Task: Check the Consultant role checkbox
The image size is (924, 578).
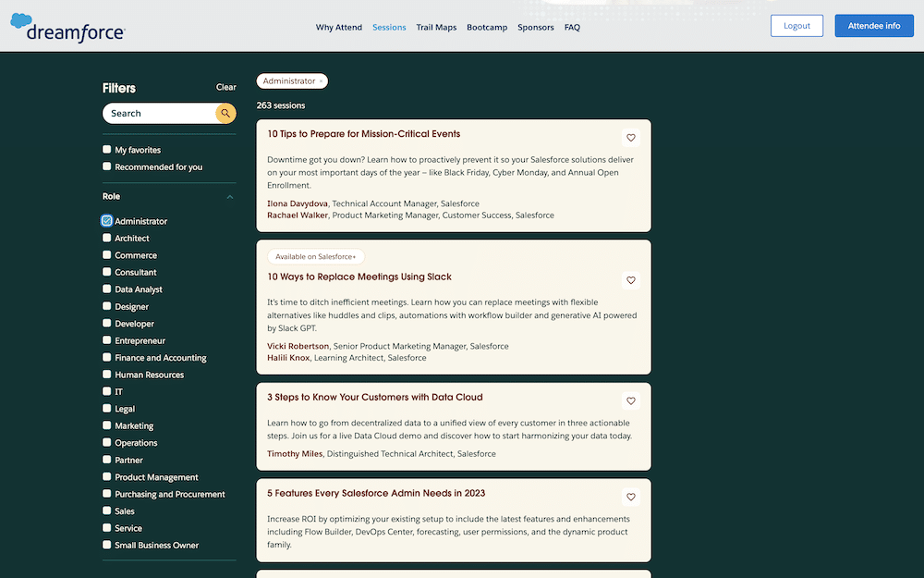Action: [106, 272]
